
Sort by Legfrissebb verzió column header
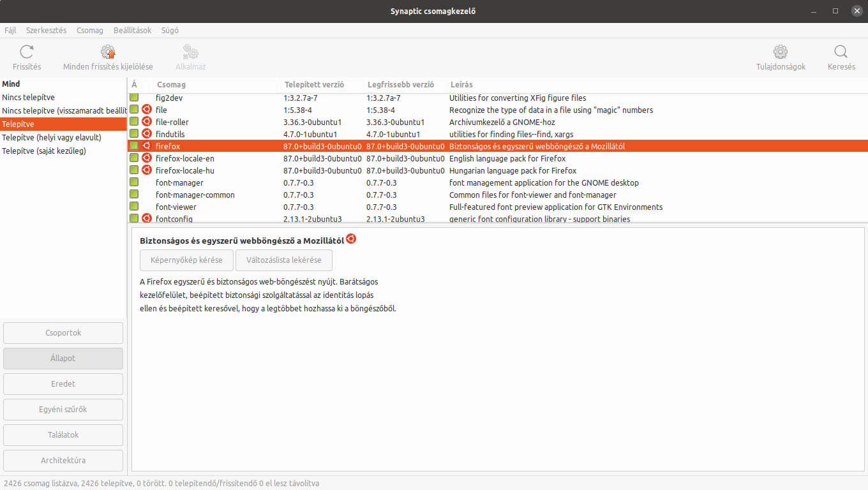pyautogui.click(x=405, y=85)
